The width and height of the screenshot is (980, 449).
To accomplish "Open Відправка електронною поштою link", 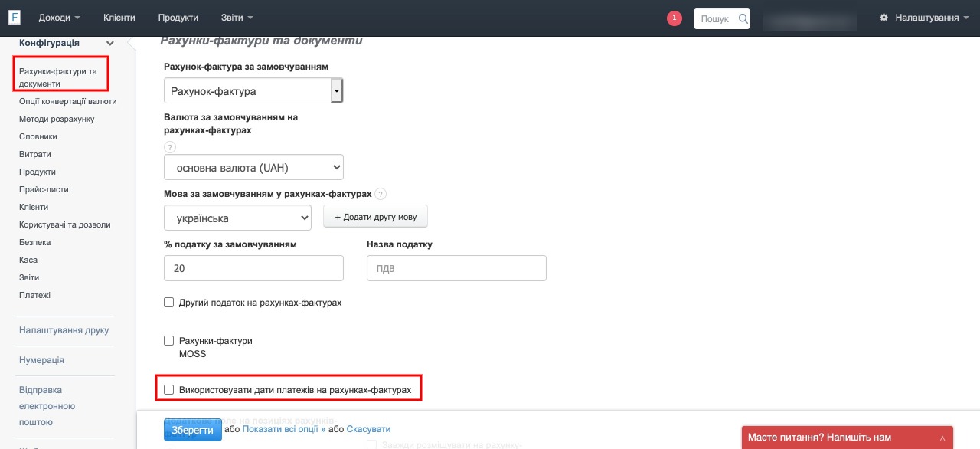I will pyautogui.click(x=47, y=406).
